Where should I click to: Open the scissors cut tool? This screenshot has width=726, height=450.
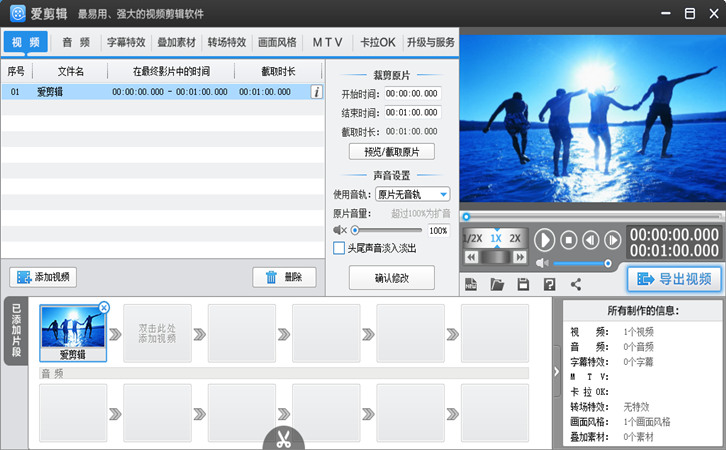tap(284, 439)
